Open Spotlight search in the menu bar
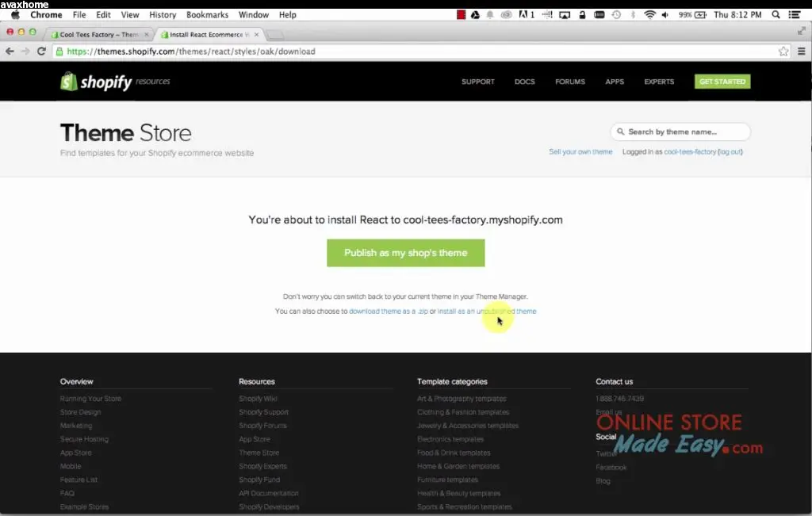The height and width of the screenshot is (516, 812). (x=776, y=14)
